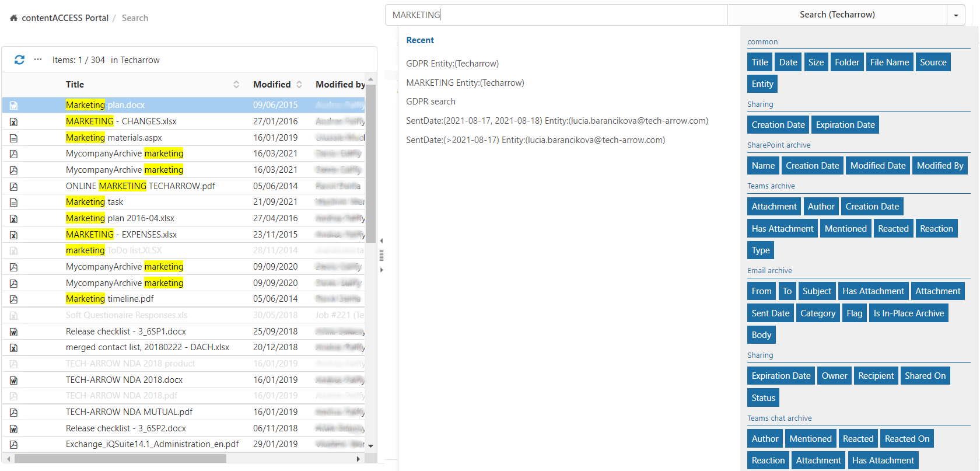The image size is (980, 471).
Task: Select recent search MARKETING Entity:(Techarrow)
Action: (465, 83)
